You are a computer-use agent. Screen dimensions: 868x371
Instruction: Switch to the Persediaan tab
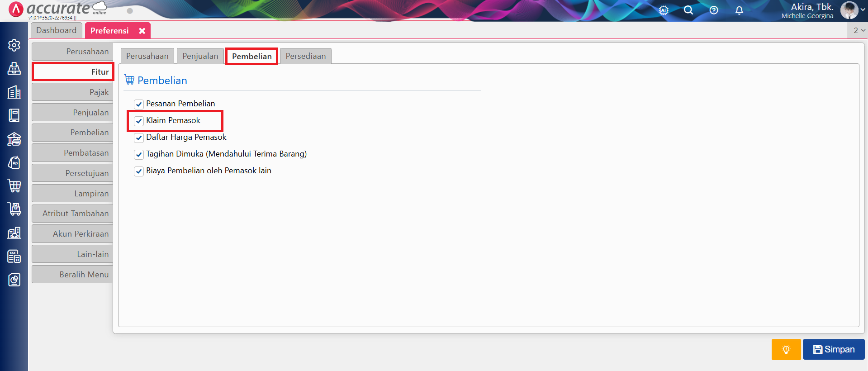coord(305,56)
